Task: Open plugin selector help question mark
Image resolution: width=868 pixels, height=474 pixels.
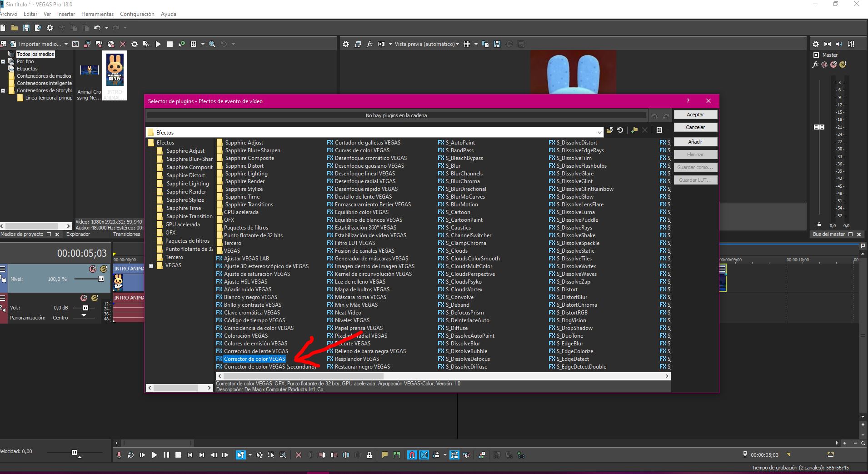Action: click(x=688, y=101)
